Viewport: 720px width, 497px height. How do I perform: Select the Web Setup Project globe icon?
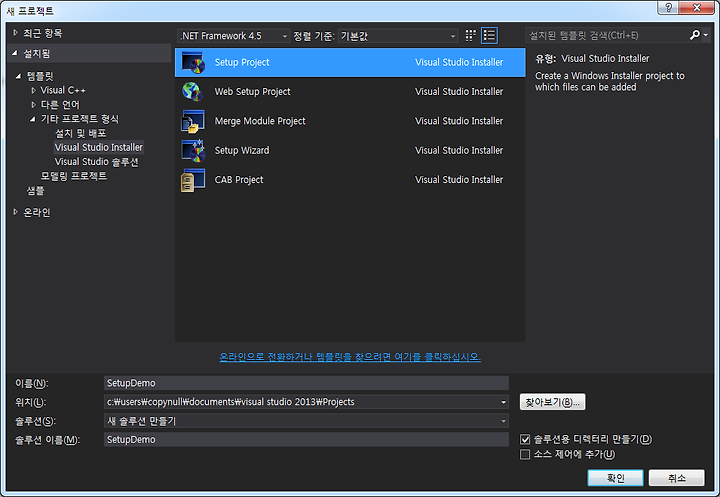192,91
